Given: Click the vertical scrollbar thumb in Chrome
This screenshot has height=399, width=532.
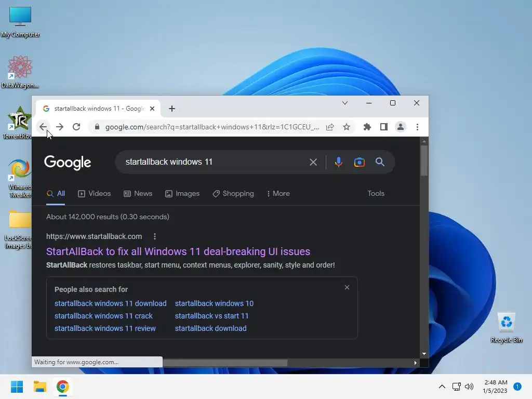Looking at the screenshot, I should click(424, 161).
